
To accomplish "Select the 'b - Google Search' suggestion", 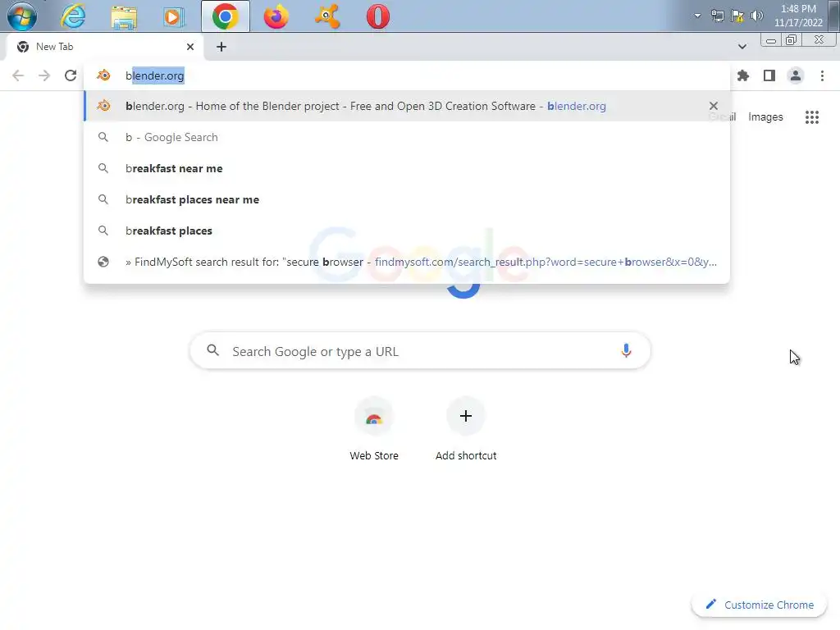I will (x=407, y=137).
